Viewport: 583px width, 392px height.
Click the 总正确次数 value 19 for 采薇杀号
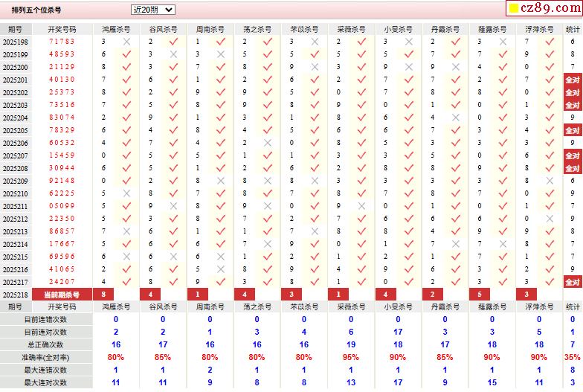pyautogui.click(x=351, y=345)
